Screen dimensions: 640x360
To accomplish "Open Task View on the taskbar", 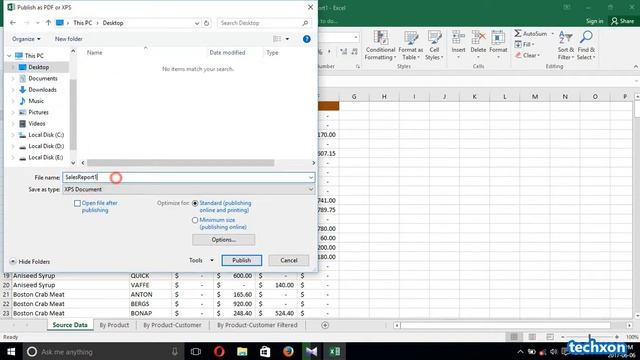I will (196, 351).
